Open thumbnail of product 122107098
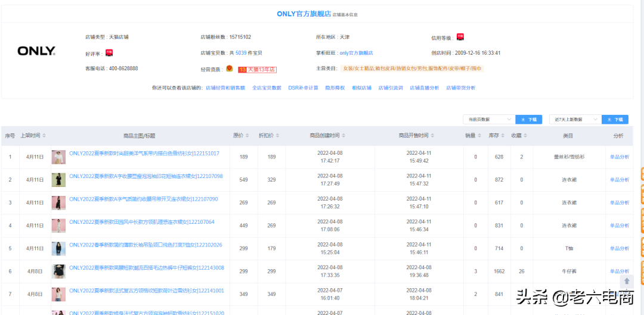644x315 pixels. point(58,180)
